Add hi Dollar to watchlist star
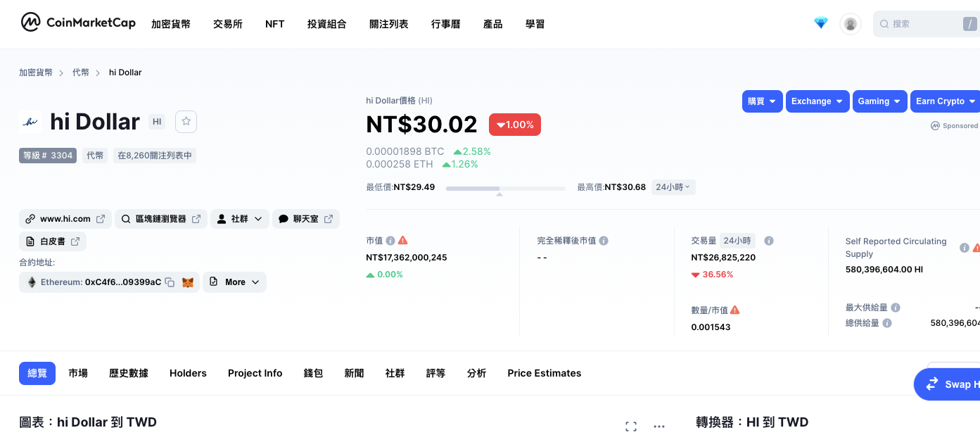Viewport: 980px width, 435px height. 186,121
